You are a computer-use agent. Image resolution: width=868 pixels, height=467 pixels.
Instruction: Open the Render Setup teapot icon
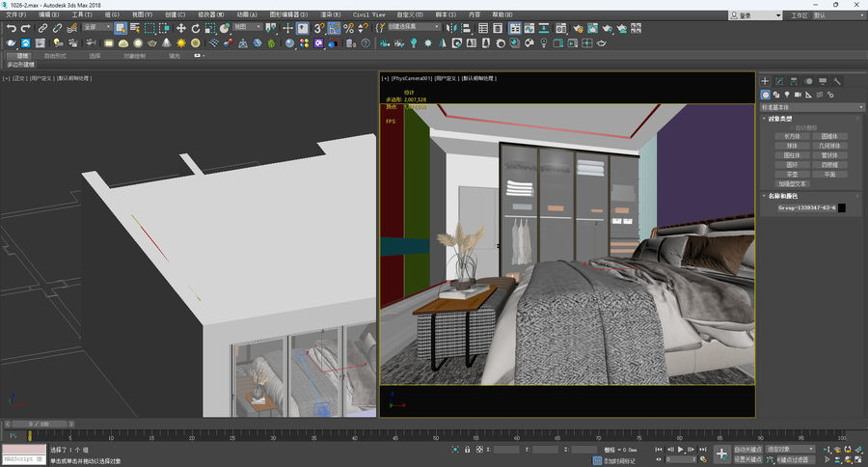coord(579,28)
